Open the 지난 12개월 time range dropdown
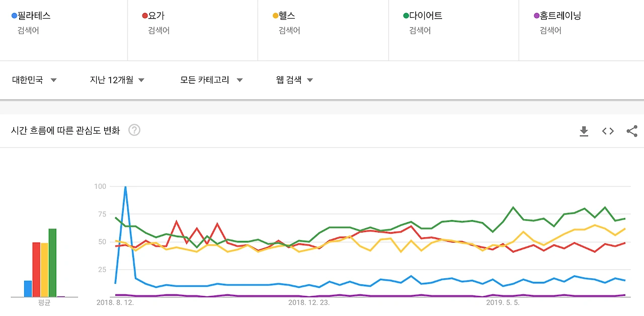Image resolution: width=644 pixels, height=316 pixels. pyautogui.click(x=117, y=80)
